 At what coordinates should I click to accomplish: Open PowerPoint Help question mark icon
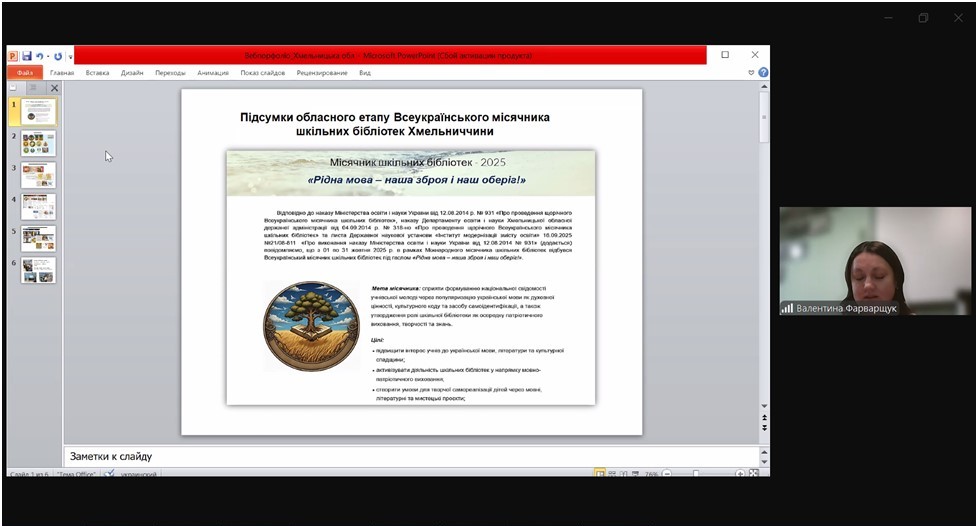[764, 73]
